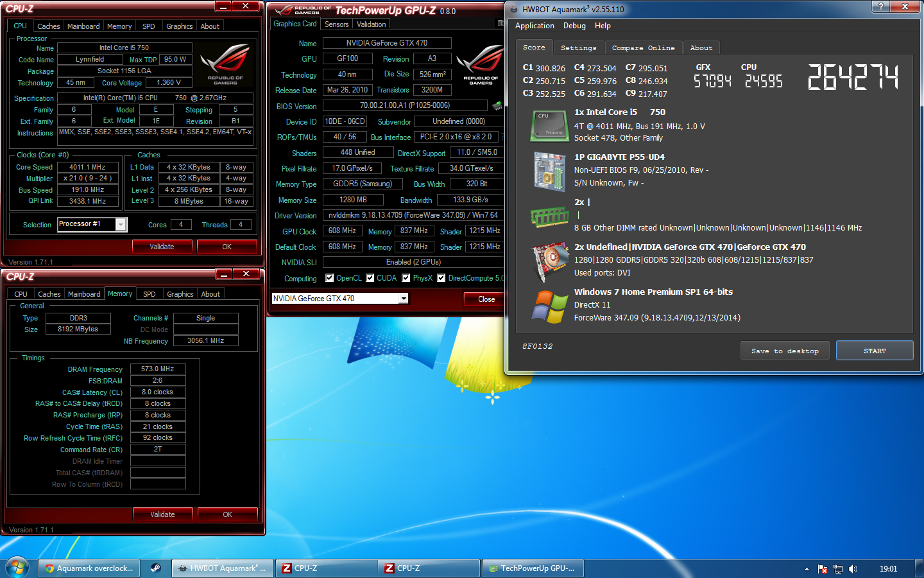
Task: Open Caches tab in the CPU-Z window showing memory timings
Action: click(x=49, y=294)
